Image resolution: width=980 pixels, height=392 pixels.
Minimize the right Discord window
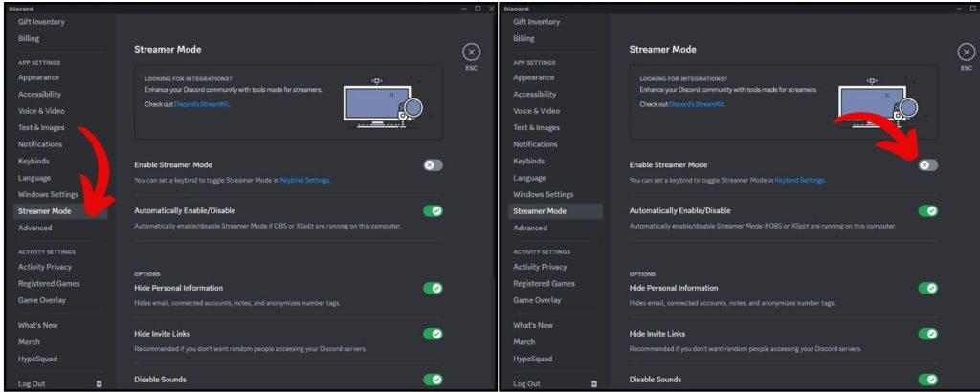(x=959, y=8)
